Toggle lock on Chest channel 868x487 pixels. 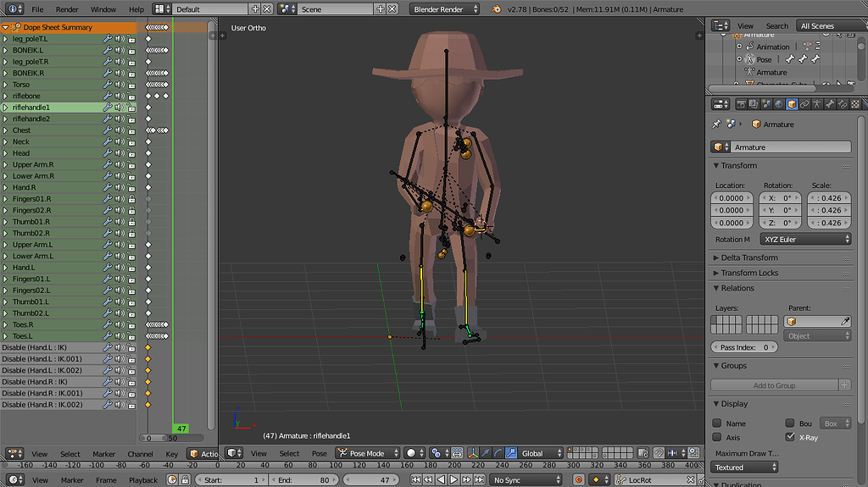click(x=131, y=130)
